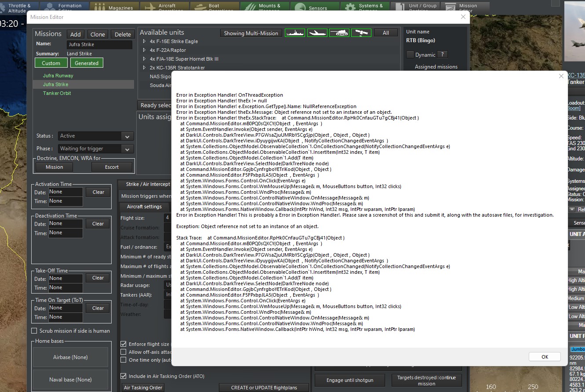Open Escort doctrine settings
This screenshot has height=392, width=585.
112,167
